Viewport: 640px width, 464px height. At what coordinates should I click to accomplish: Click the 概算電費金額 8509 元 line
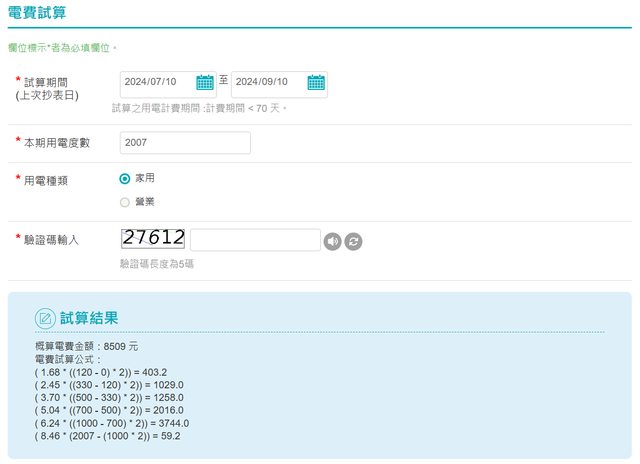point(86,346)
